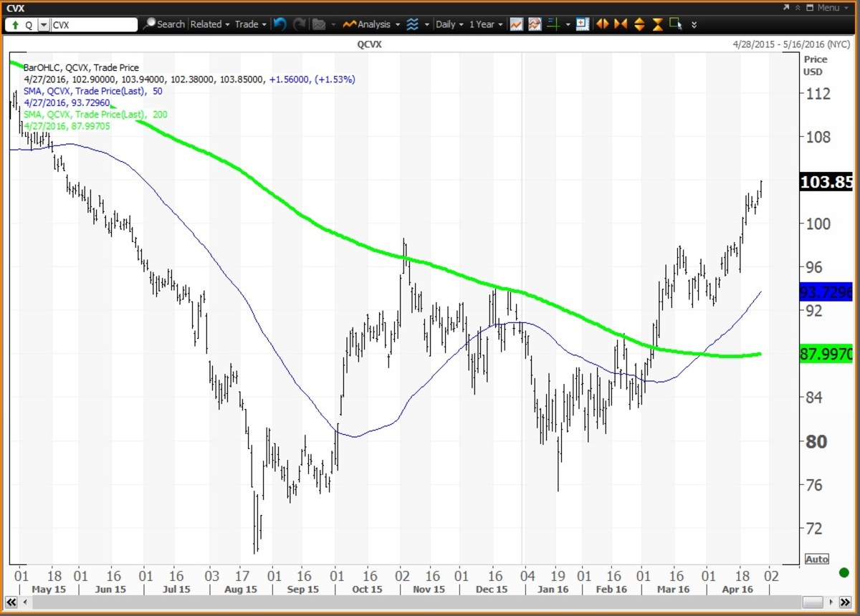The width and height of the screenshot is (860, 616).
Task: Click the green crosshair cursor icon
Action: coord(553,24)
